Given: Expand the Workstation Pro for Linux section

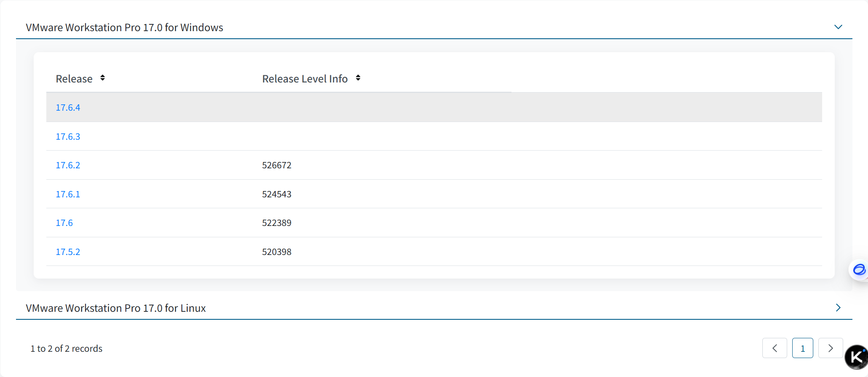Looking at the screenshot, I should pyautogui.click(x=838, y=308).
